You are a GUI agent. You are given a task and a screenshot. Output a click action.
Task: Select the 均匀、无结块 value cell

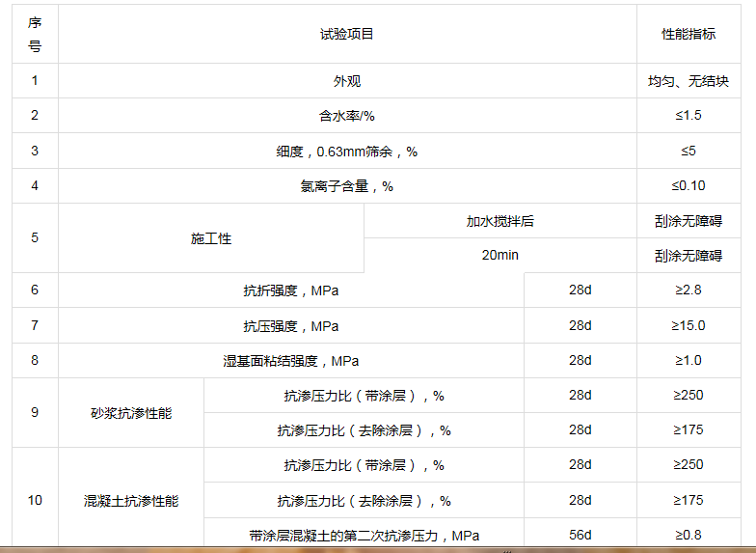click(x=688, y=81)
